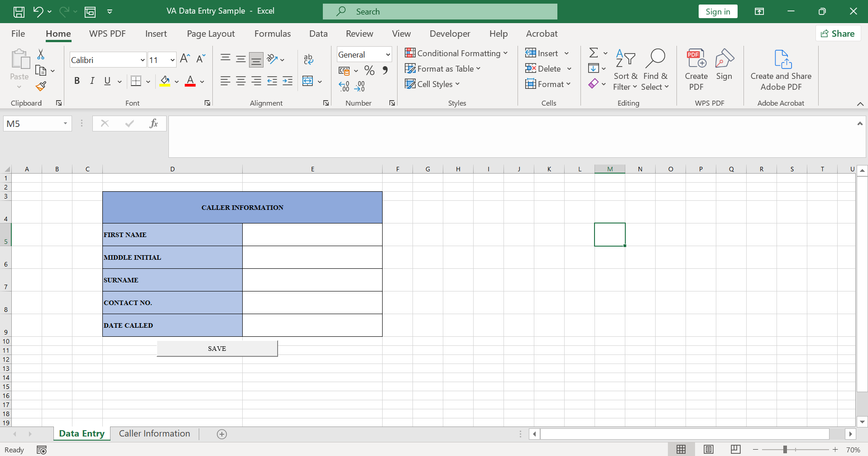Click the Wrap Text icon
The image size is (868, 456).
coord(308,59)
